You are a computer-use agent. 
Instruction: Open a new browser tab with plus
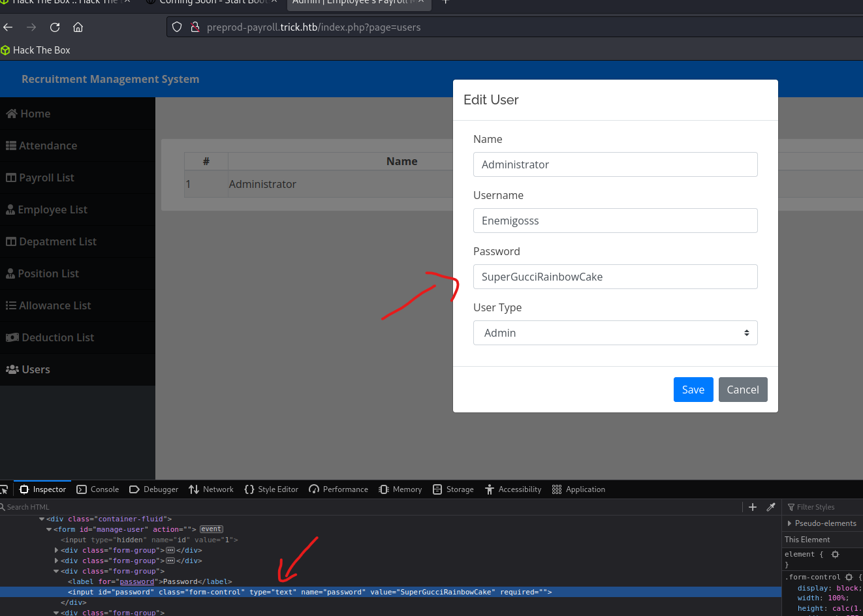point(446,3)
